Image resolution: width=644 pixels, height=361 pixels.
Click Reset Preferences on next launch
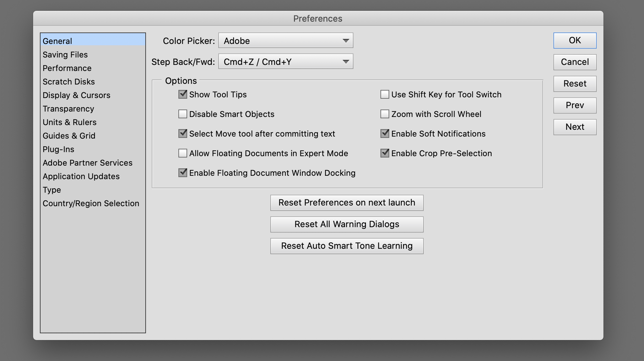pos(346,202)
